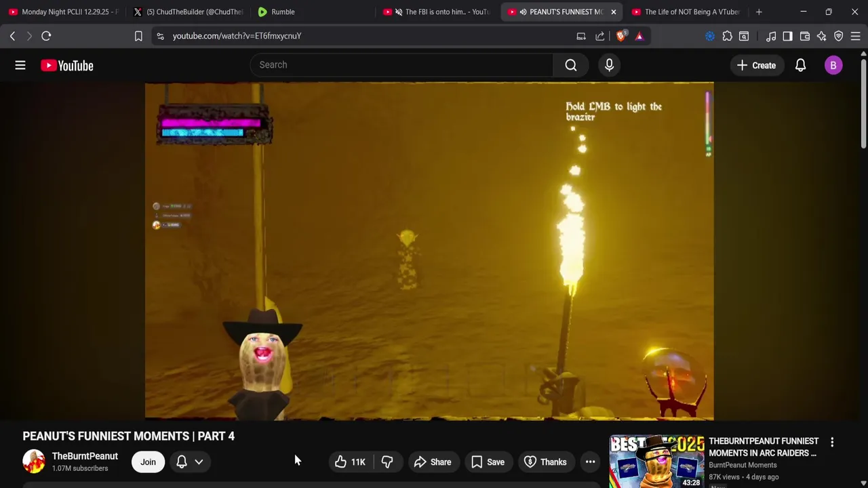Open the Brave VPN shield icon
This screenshot has width=868, height=488.
839,36
